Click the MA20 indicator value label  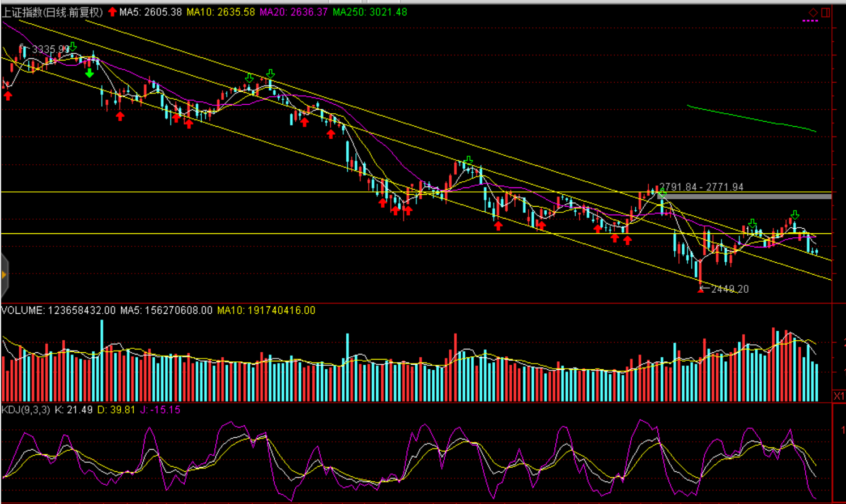pyautogui.click(x=294, y=12)
